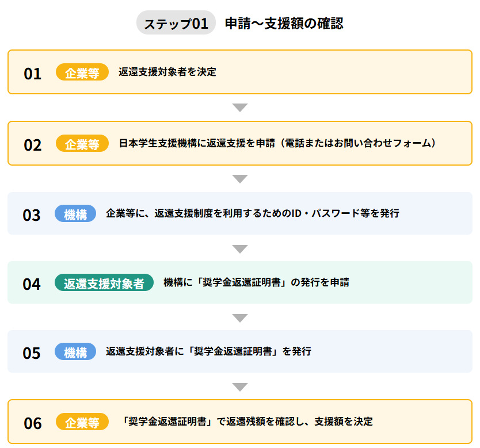
Task: Click the 機構 badge in step 05
Action: (75, 352)
